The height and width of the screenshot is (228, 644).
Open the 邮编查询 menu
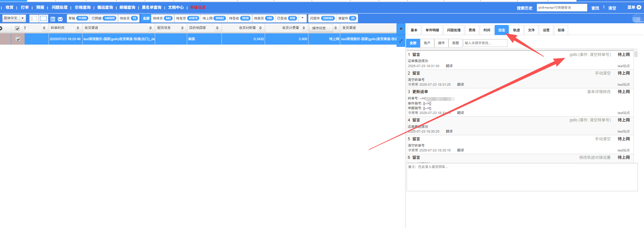tap(127, 7)
